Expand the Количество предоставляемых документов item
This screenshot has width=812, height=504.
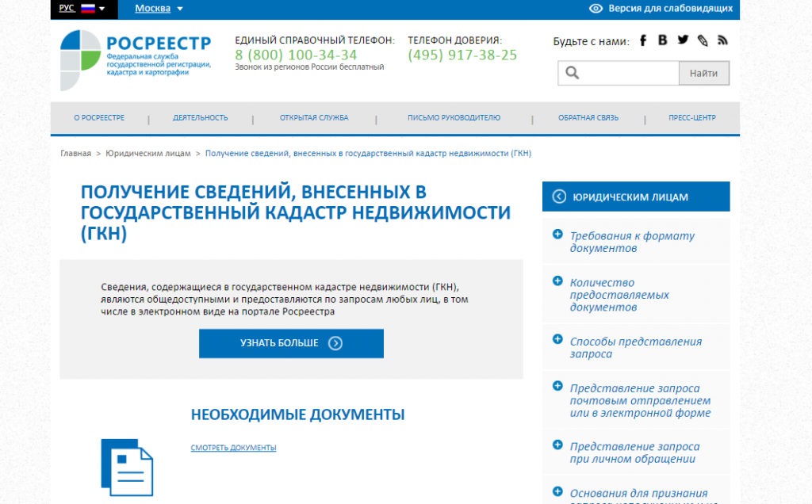coord(619,294)
